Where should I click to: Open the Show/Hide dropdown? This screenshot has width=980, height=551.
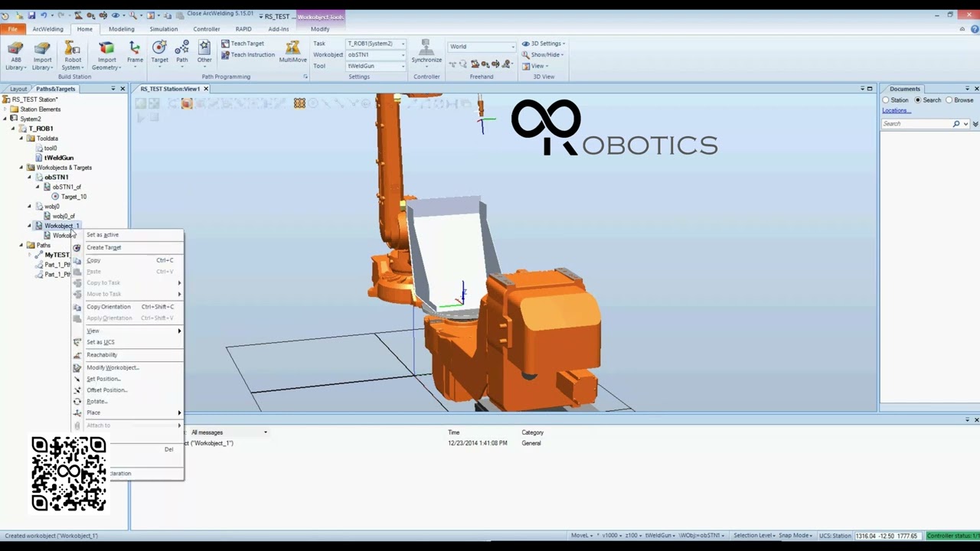click(542, 54)
